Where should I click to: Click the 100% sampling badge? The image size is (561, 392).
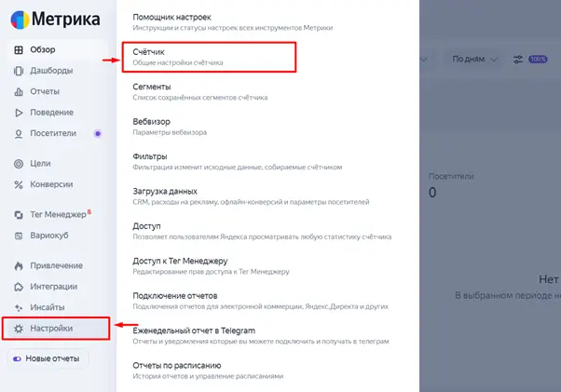pyautogui.click(x=539, y=60)
